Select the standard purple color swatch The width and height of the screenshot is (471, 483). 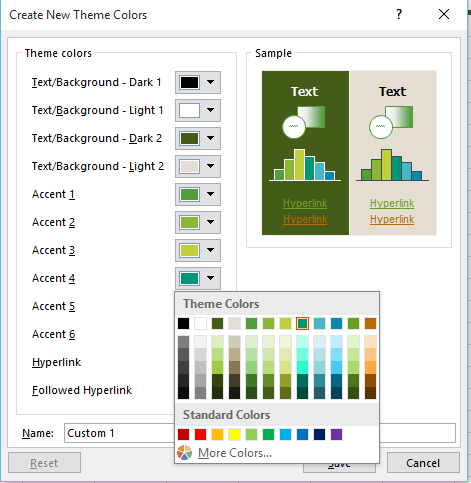coord(337,434)
